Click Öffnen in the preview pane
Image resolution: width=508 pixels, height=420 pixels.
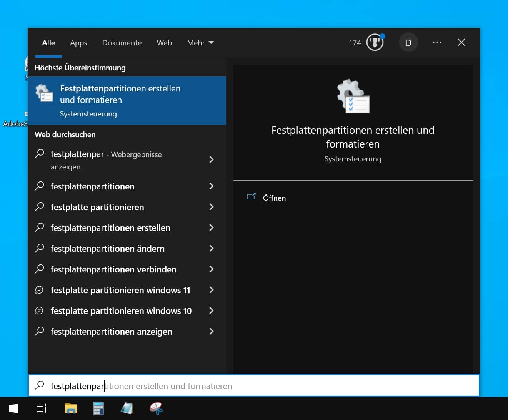[274, 198]
